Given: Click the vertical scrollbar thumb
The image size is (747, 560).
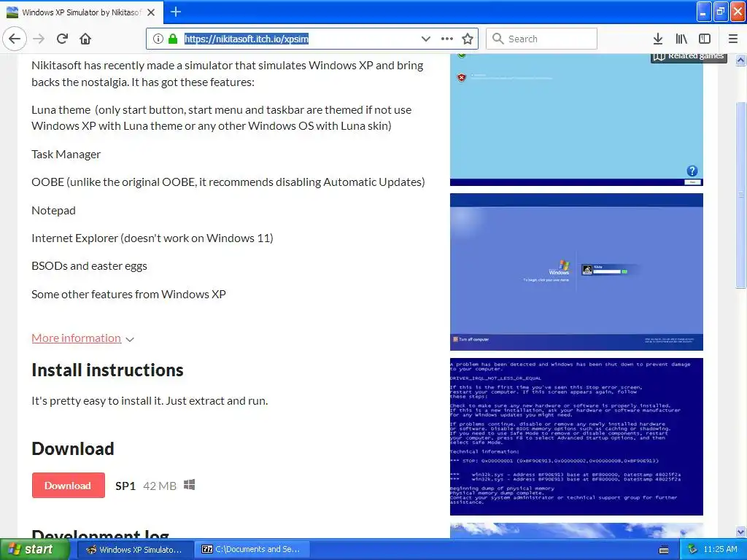Looking at the screenshot, I should click(741, 195).
